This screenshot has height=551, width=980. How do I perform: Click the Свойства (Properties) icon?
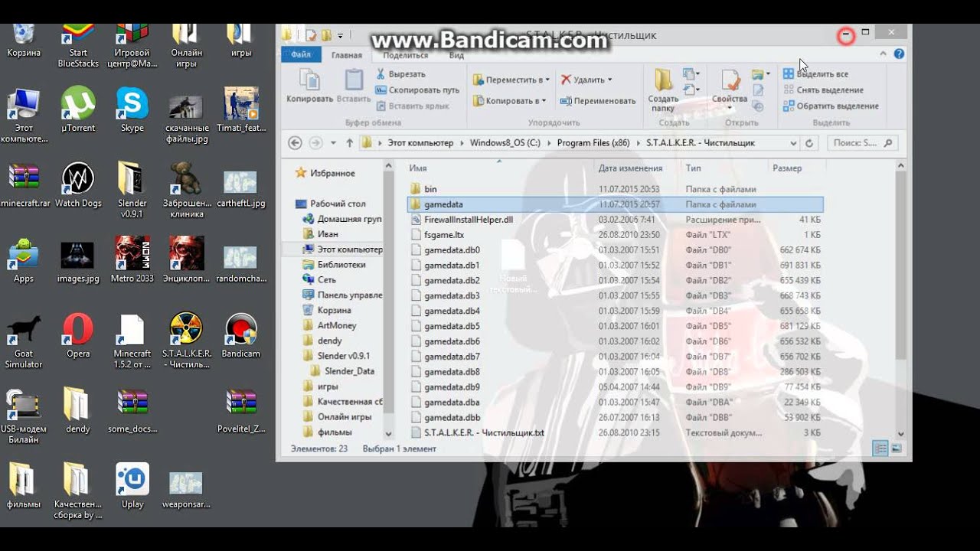coord(730,80)
